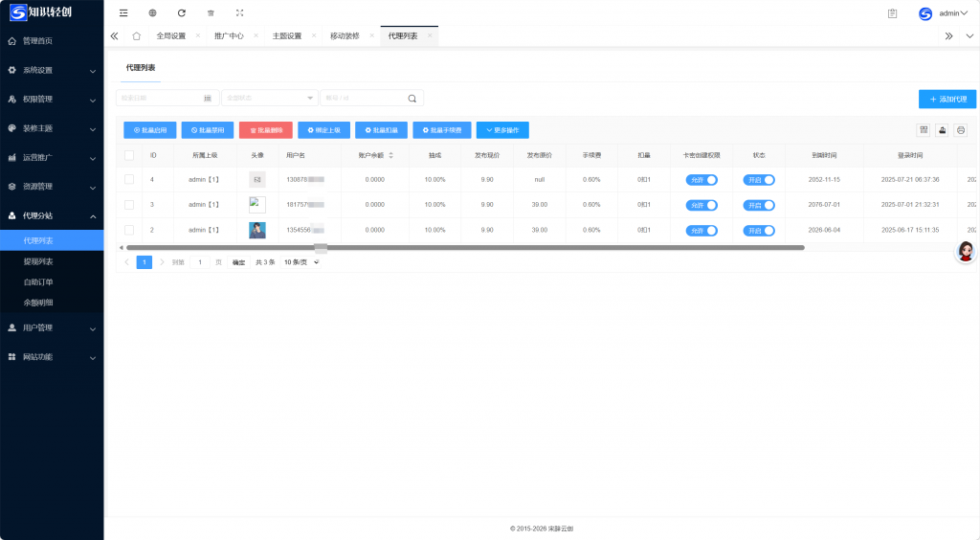The width and height of the screenshot is (980, 540).
Task: Close the 移动装修 tab
Action: 372,35
